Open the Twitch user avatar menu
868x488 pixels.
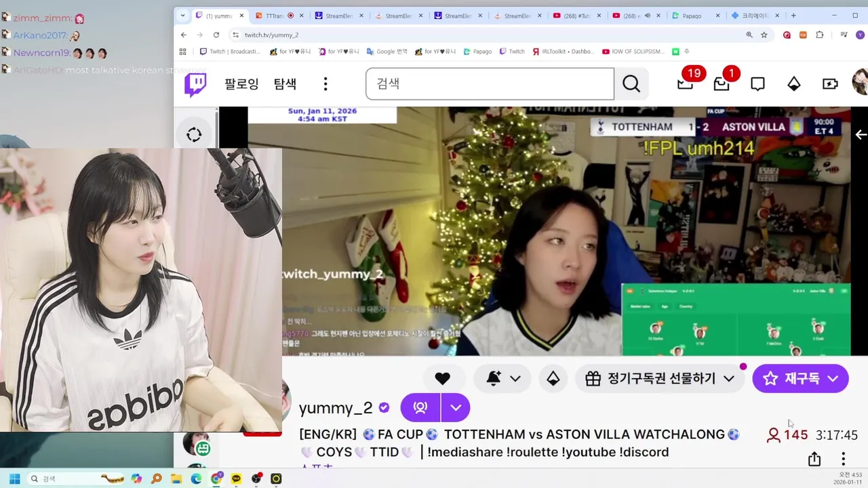click(860, 83)
